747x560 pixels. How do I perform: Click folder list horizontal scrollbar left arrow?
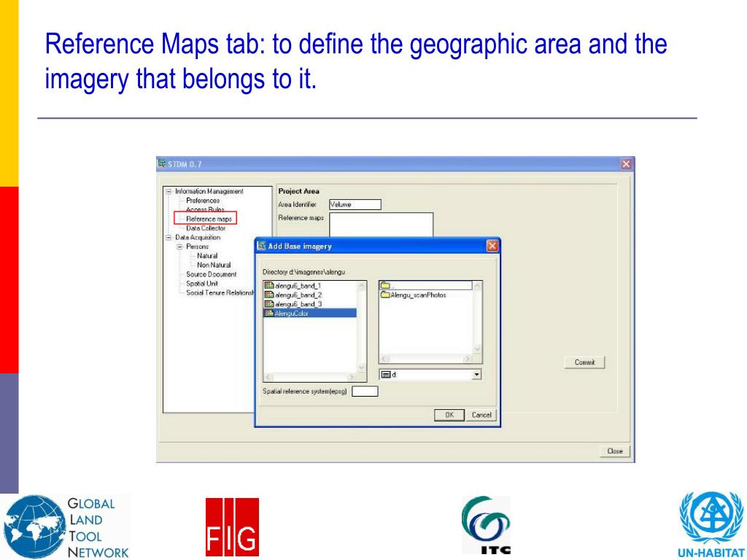click(x=384, y=359)
